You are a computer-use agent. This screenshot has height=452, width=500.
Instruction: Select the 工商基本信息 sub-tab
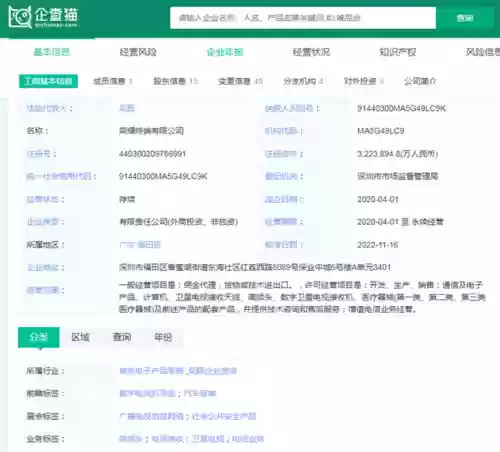[x=48, y=81]
